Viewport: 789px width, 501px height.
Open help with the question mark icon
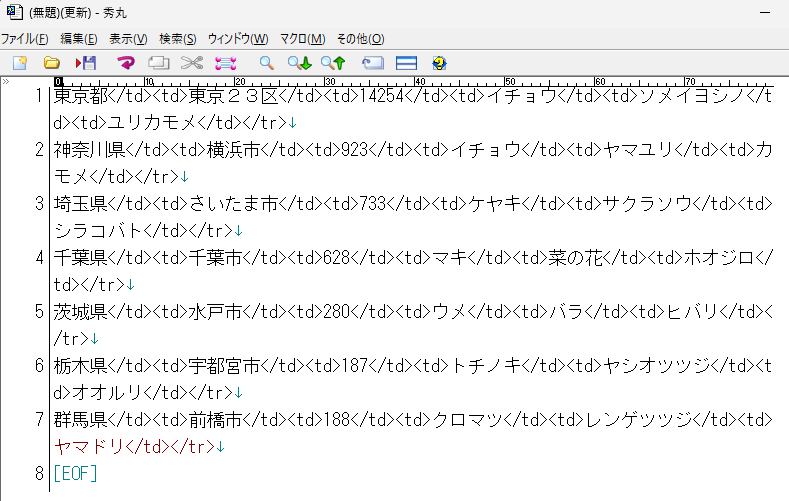coord(439,63)
